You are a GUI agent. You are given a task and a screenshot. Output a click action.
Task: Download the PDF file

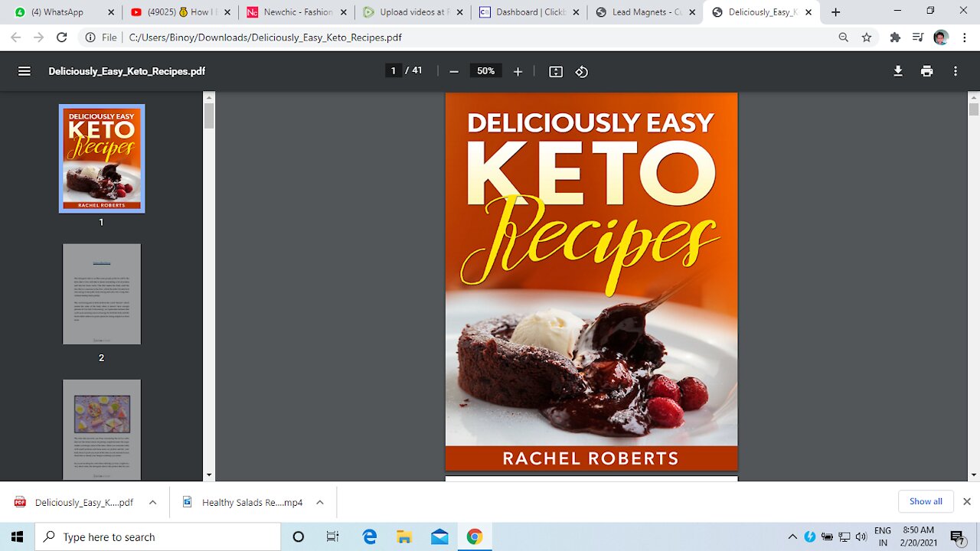(x=898, y=71)
